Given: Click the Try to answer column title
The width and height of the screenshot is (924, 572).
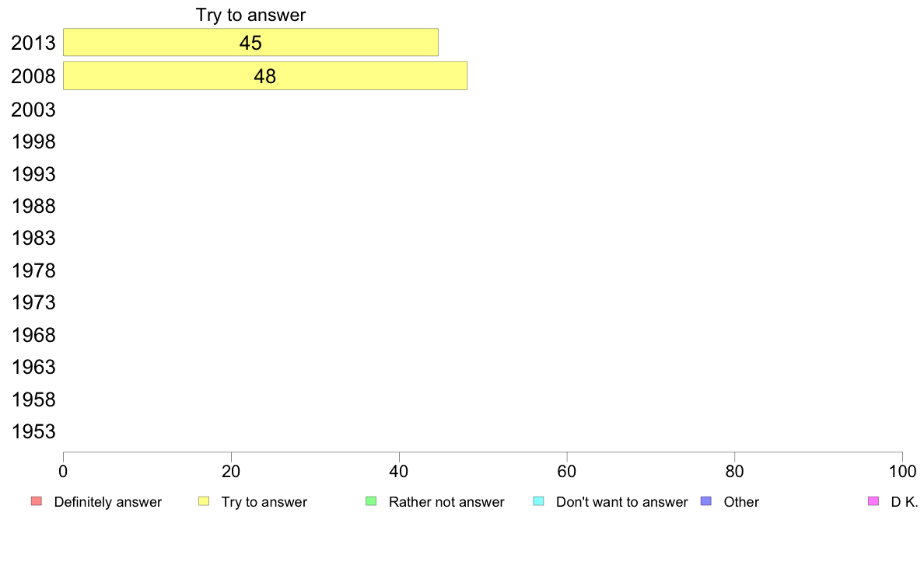Looking at the screenshot, I should (250, 15).
